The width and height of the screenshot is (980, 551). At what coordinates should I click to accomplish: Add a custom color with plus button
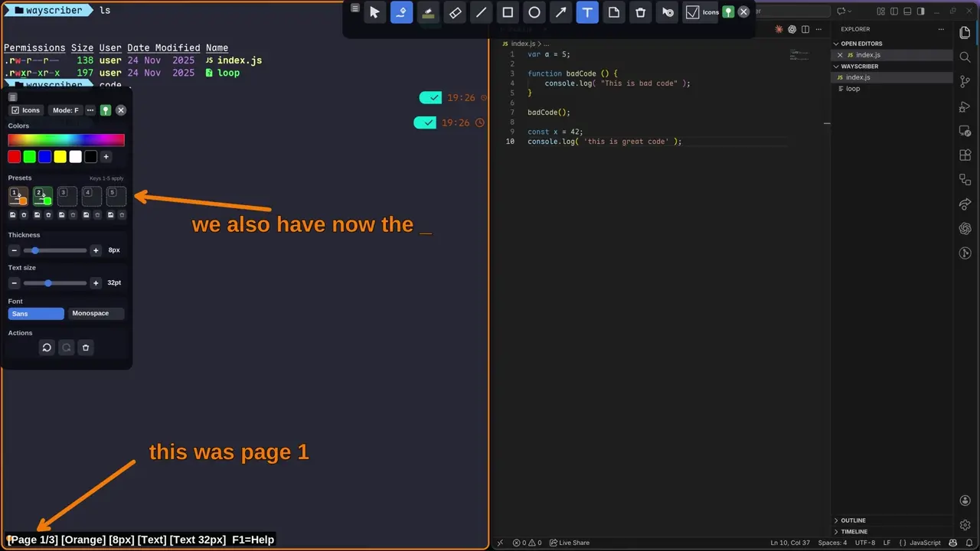pos(106,157)
